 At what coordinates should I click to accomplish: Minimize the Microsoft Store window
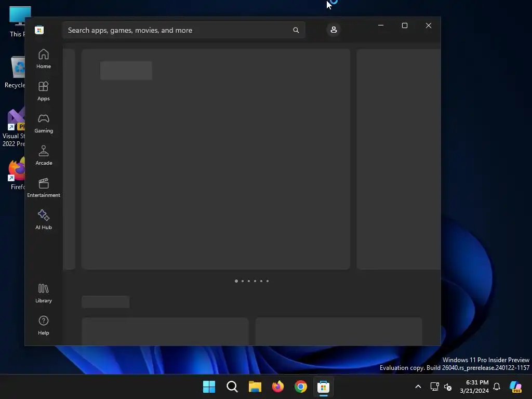(x=381, y=25)
